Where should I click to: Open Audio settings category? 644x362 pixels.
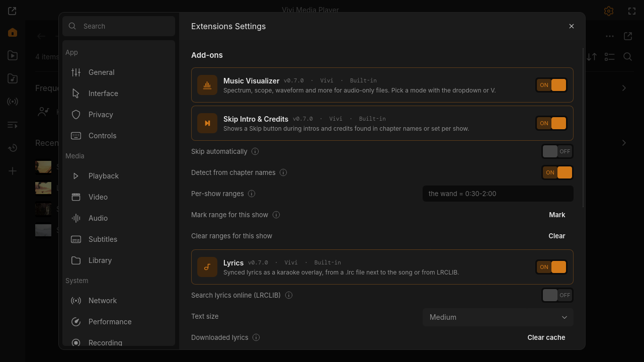point(119,218)
